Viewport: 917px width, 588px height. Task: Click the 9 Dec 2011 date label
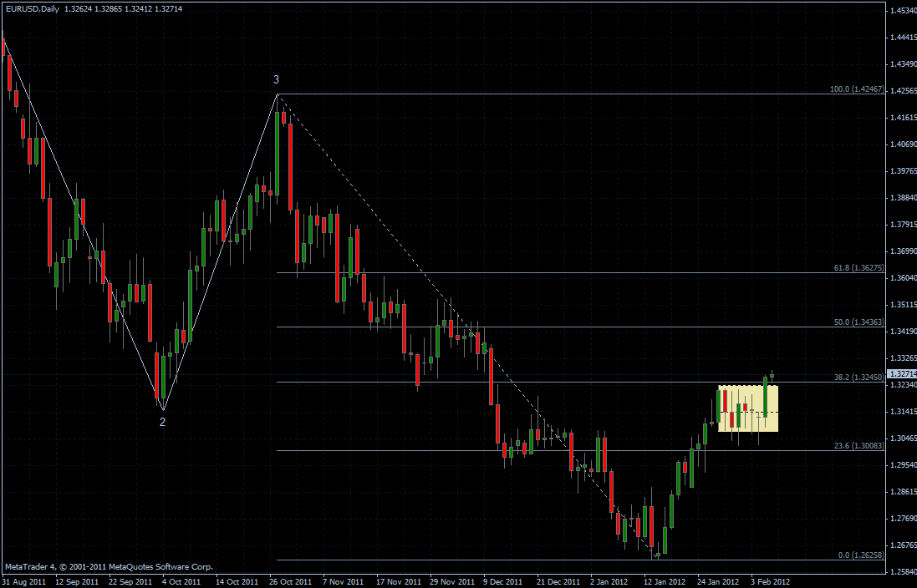tap(503, 581)
